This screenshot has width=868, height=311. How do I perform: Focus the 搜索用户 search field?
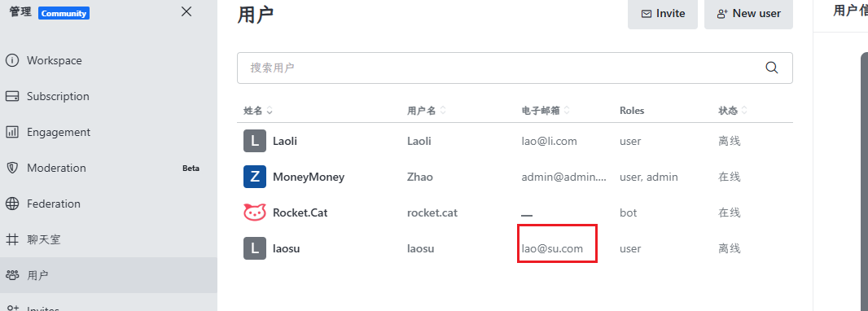(x=515, y=68)
